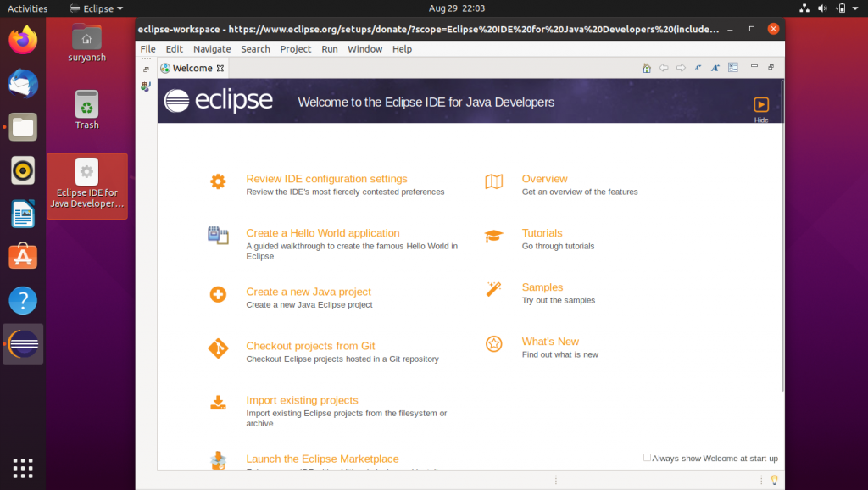
Task: Close the Welcome tab
Action: 220,69
